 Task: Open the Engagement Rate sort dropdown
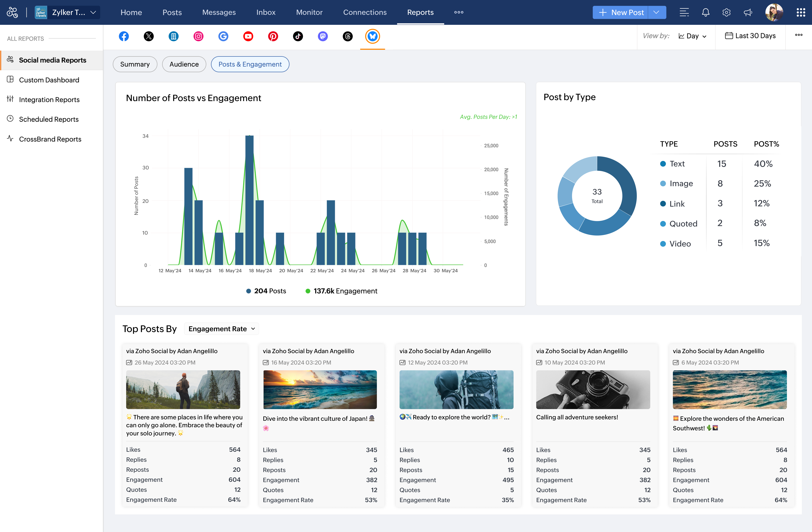tap(221, 329)
